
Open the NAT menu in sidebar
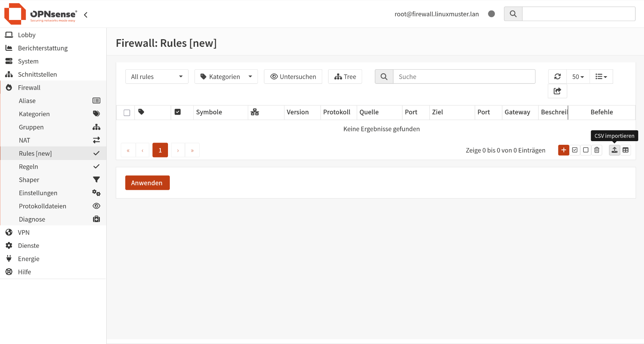[x=25, y=140]
